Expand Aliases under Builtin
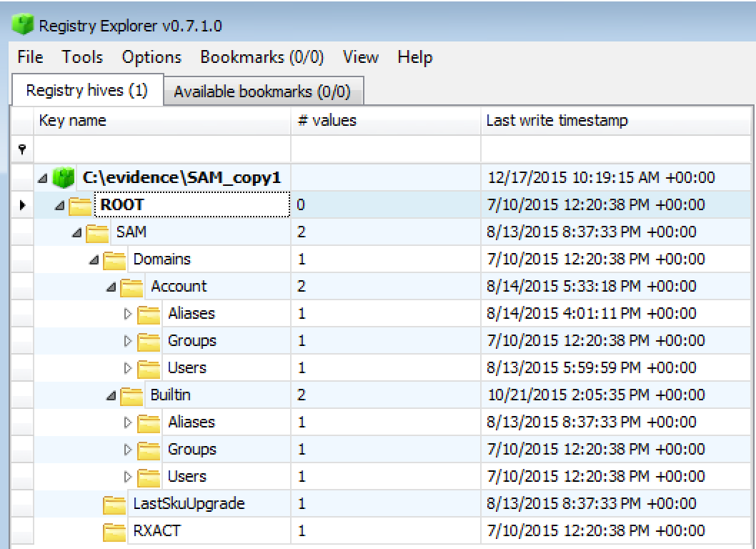 (x=128, y=422)
